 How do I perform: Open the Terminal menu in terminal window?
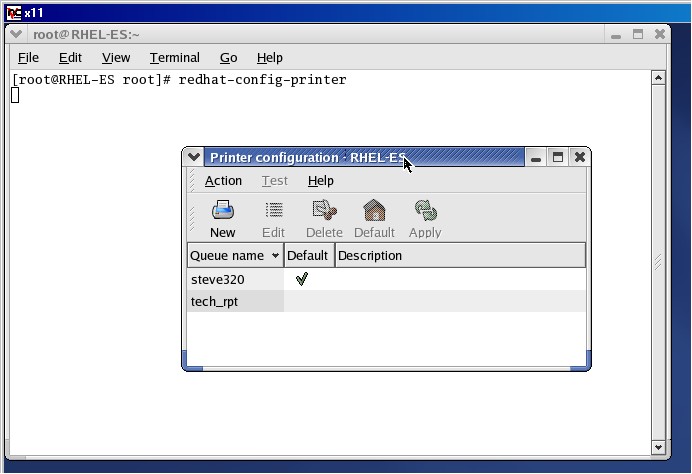click(175, 58)
